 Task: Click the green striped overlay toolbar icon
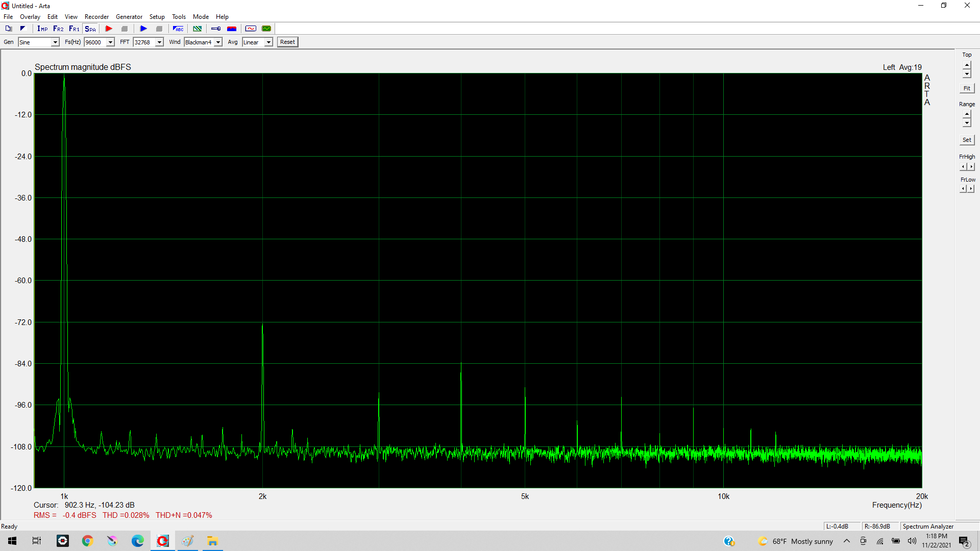click(x=197, y=29)
